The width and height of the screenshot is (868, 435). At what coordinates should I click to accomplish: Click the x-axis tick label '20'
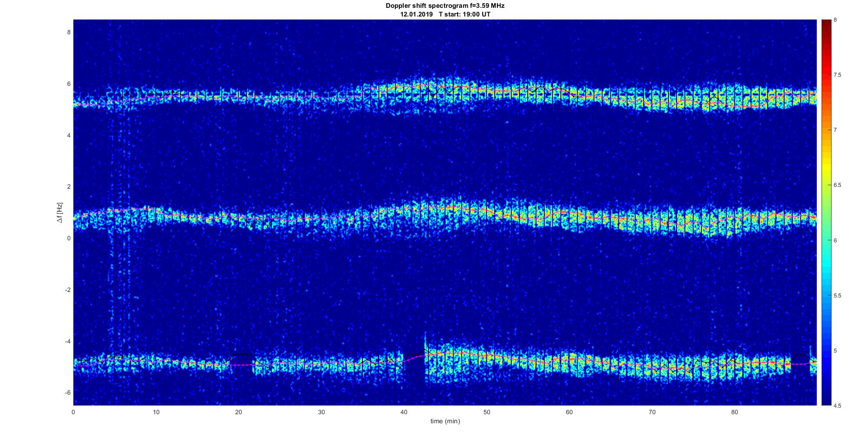239,412
